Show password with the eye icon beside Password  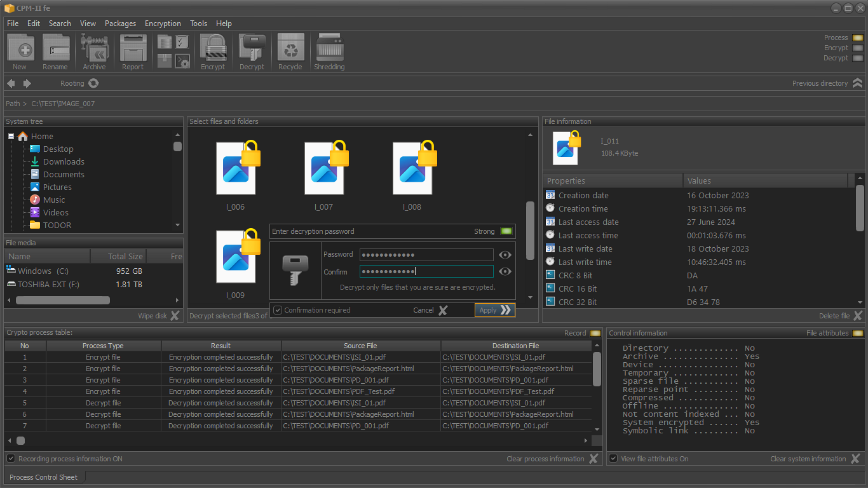tap(505, 255)
